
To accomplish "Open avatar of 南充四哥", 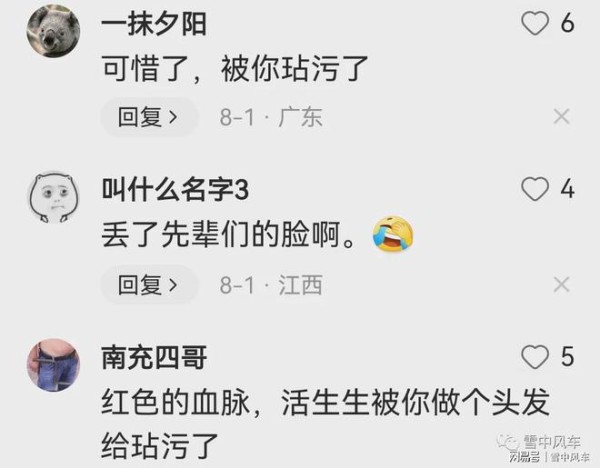I will pyautogui.click(x=53, y=365).
